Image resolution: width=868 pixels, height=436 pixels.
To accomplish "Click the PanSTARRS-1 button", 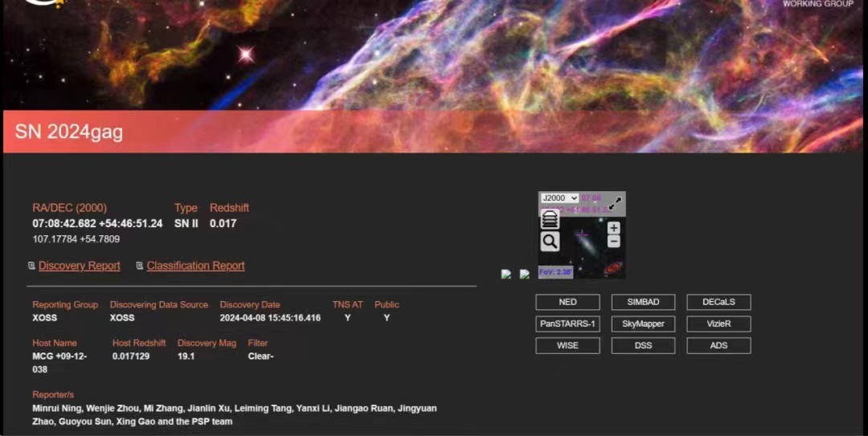I will click(x=567, y=324).
